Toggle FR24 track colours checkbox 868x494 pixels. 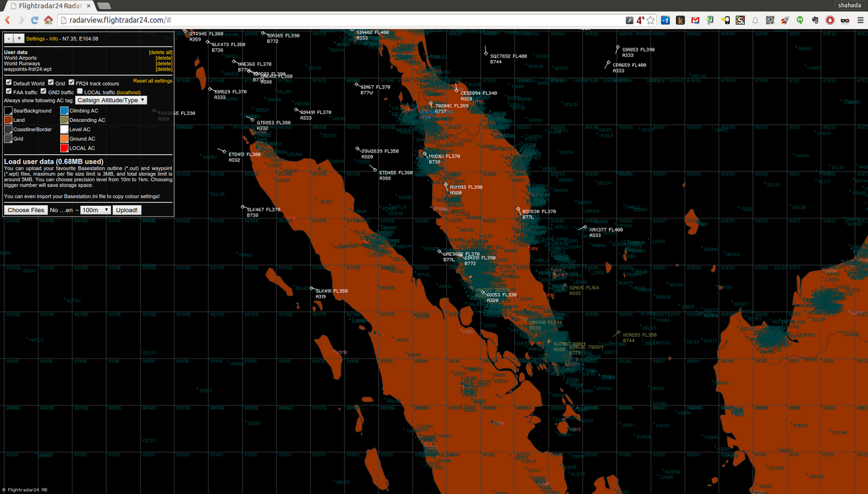pos(71,82)
